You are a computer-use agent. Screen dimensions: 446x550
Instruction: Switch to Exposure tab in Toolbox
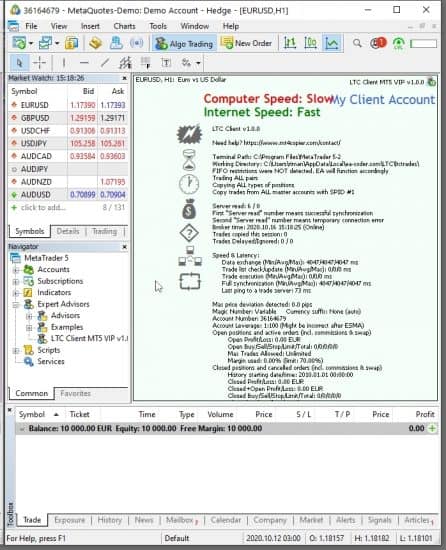coord(69,520)
